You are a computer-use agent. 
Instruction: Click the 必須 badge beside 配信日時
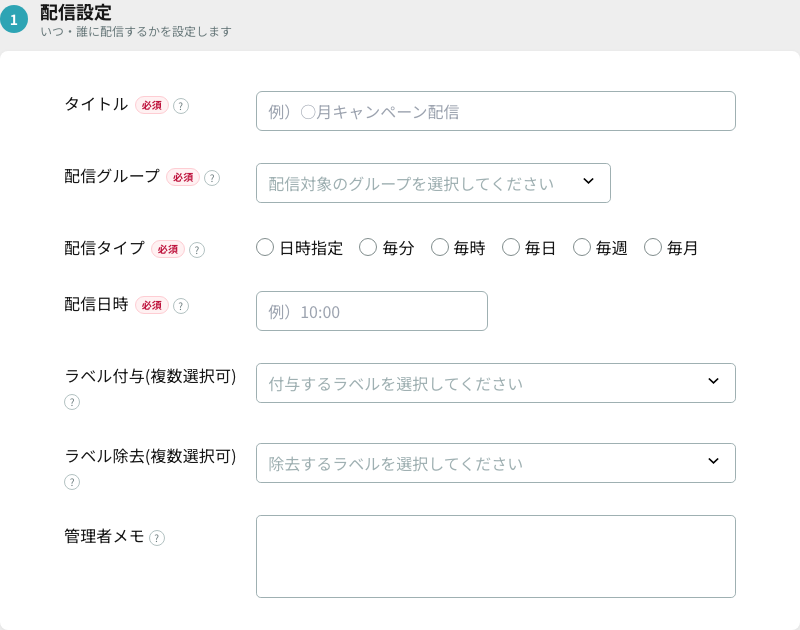click(x=152, y=305)
